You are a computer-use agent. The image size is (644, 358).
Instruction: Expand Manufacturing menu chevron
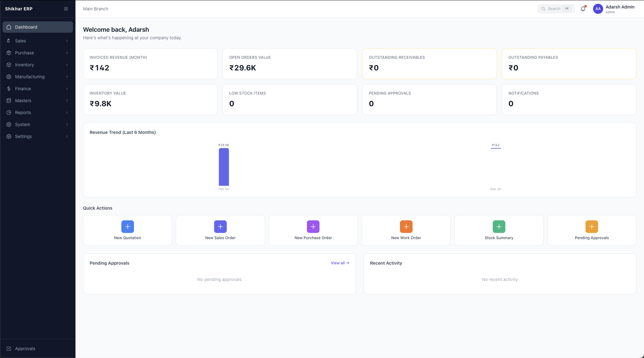(67, 77)
